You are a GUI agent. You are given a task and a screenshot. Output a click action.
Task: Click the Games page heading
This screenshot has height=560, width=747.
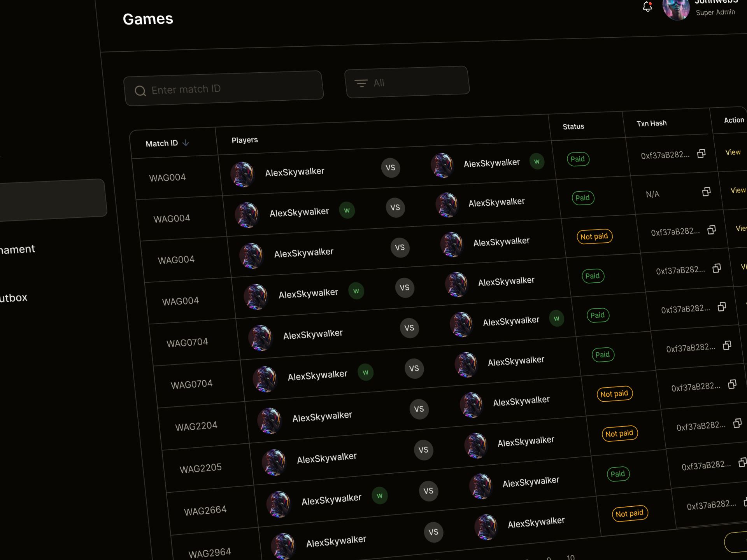[148, 19]
